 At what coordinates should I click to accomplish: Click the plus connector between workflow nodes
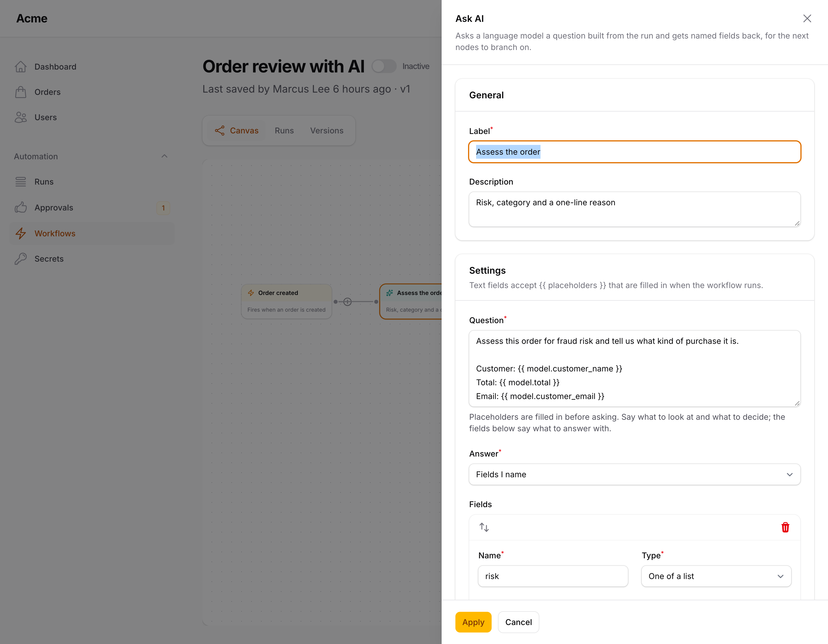[347, 302]
